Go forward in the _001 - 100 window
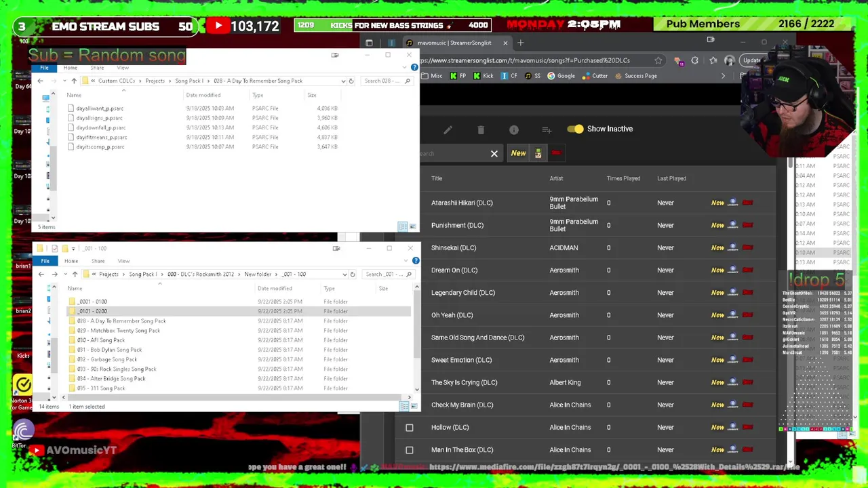The image size is (868, 488). point(54,274)
